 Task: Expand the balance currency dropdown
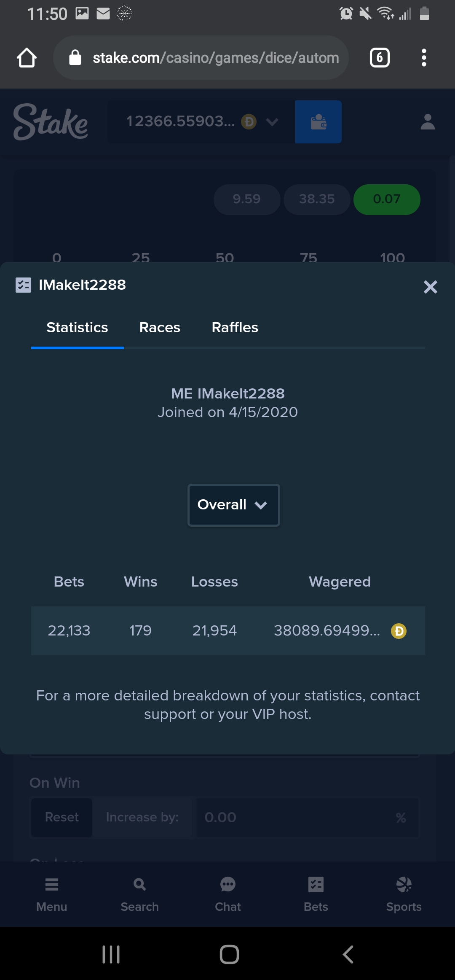272,122
